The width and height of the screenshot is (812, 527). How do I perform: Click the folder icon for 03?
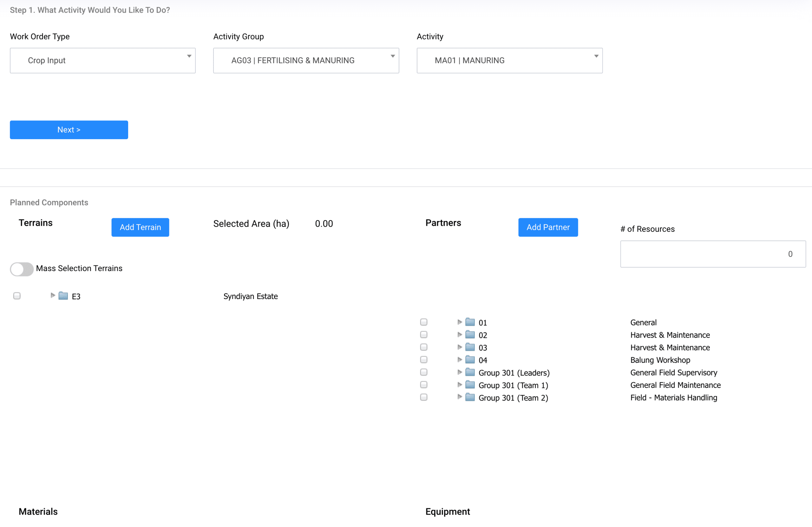coord(470,347)
